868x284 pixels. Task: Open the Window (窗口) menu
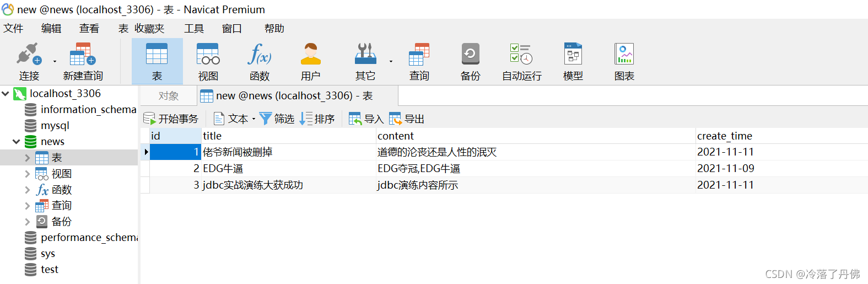click(232, 29)
